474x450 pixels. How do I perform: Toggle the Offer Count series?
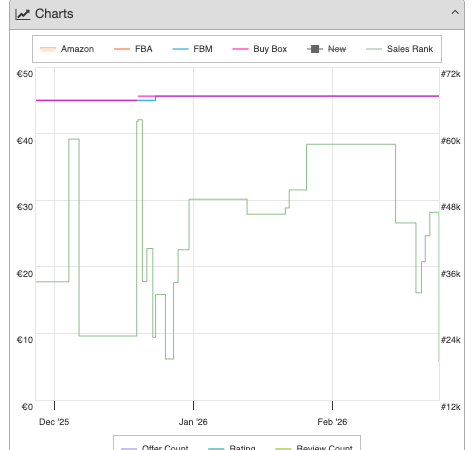[155, 447]
